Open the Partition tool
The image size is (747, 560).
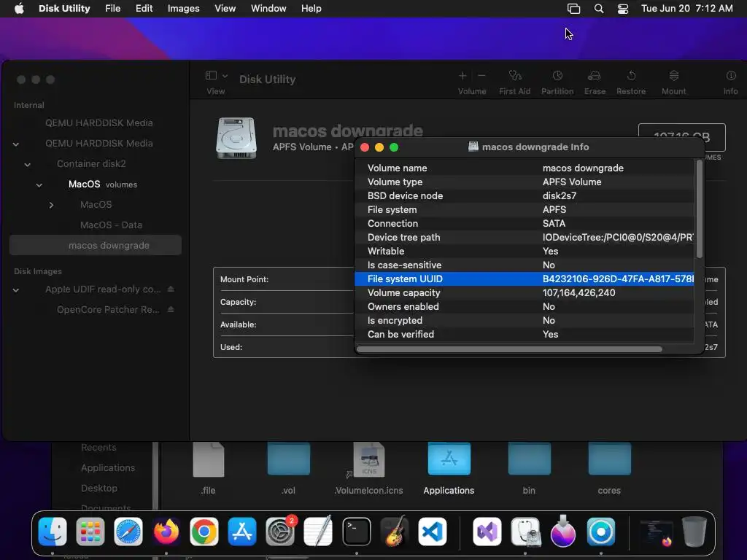click(557, 76)
